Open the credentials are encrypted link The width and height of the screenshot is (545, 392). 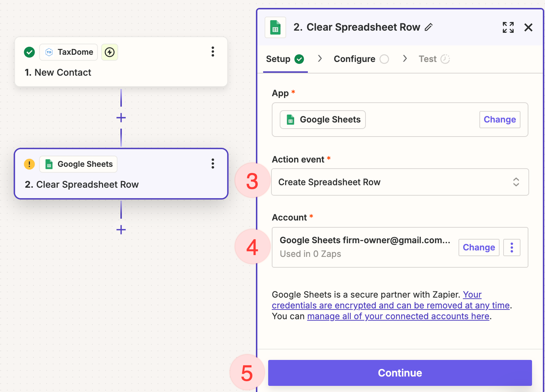click(390, 306)
